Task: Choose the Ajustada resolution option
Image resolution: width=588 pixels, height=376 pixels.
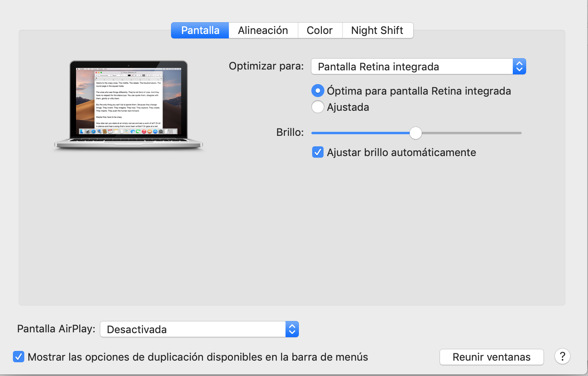Action: 318,107
